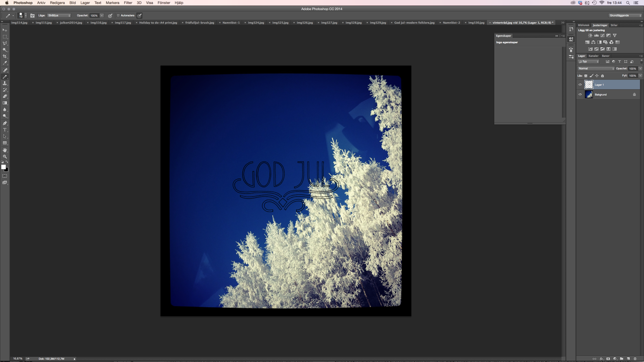Screen dimensions: 644x362
Task: Select the Gradient tool
Action: (x=5, y=103)
